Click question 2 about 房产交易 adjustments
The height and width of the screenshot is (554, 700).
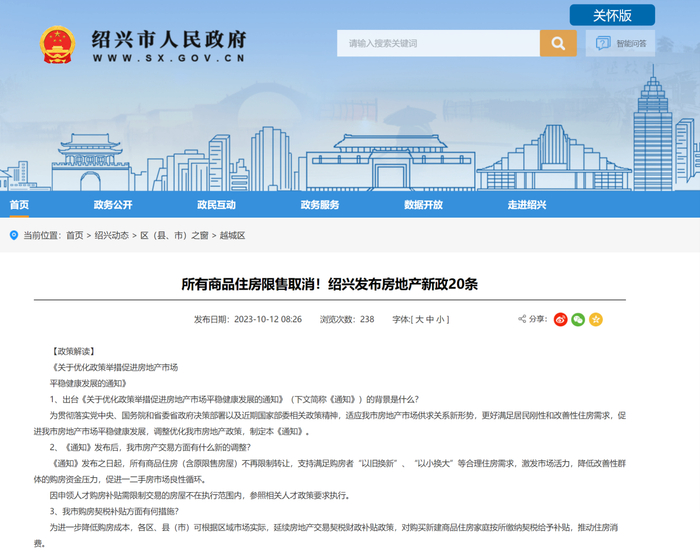click(150, 447)
